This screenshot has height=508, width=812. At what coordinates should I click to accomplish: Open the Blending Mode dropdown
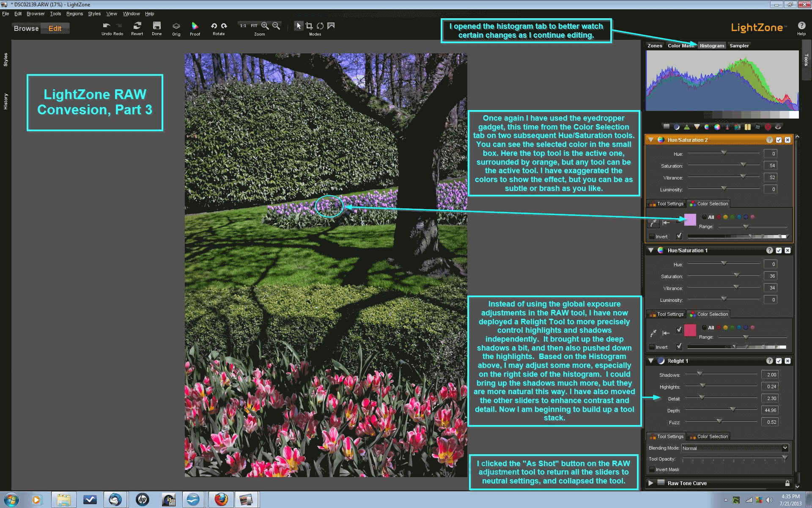pos(785,448)
